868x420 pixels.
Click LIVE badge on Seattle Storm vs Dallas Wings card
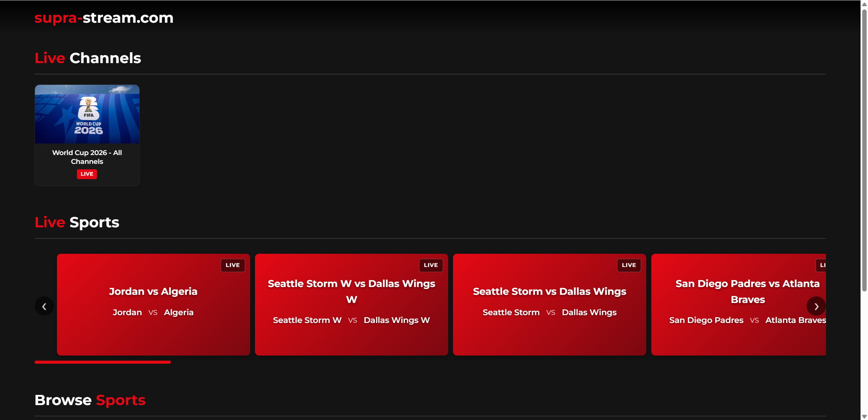click(x=629, y=265)
